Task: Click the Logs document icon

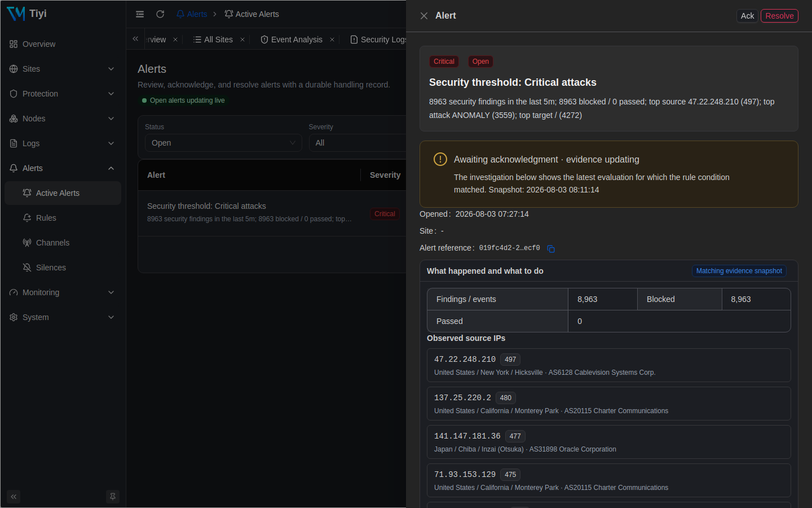Action: (14, 143)
